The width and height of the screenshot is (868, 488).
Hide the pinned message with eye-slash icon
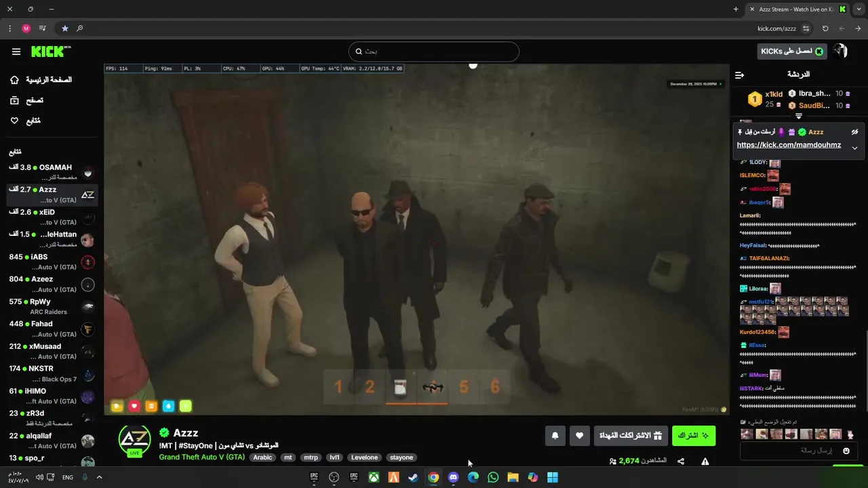tap(855, 132)
